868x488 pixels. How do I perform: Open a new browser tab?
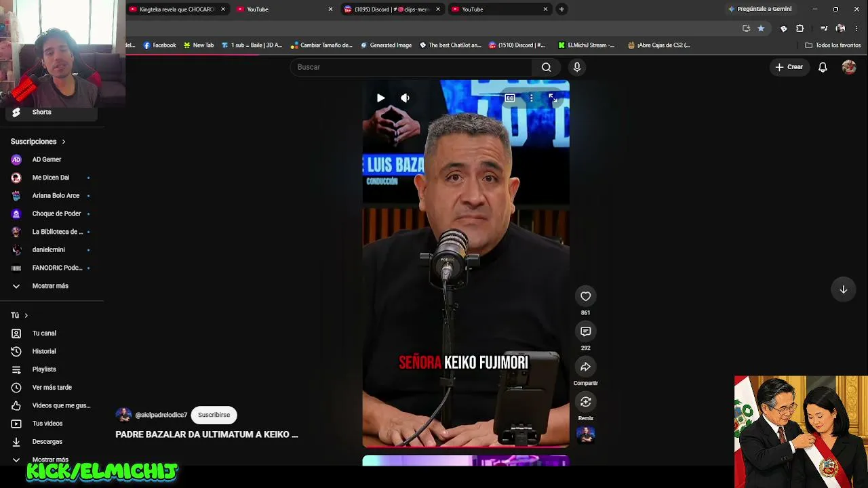pos(561,9)
